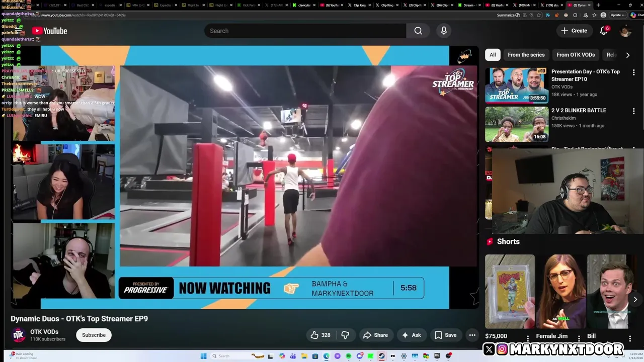This screenshot has width=644, height=362.
Task: Go to the YouTube home logo
Action: [49, 31]
